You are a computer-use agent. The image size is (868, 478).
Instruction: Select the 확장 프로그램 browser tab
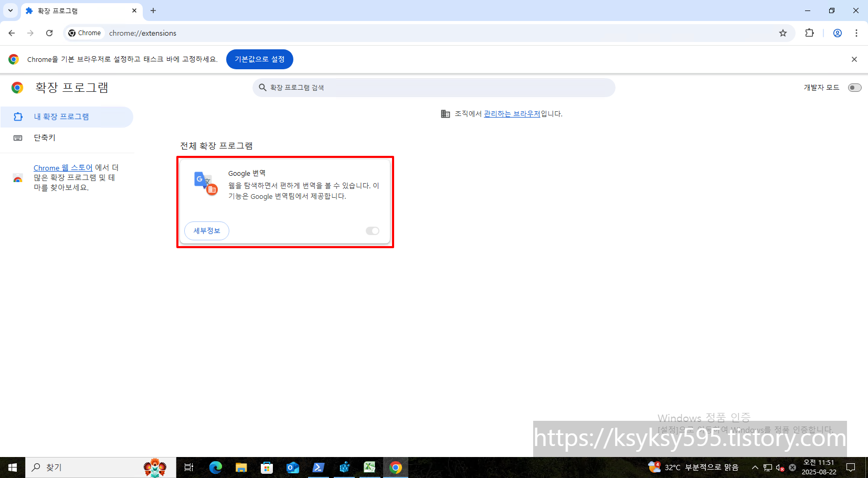click(82, 11)
